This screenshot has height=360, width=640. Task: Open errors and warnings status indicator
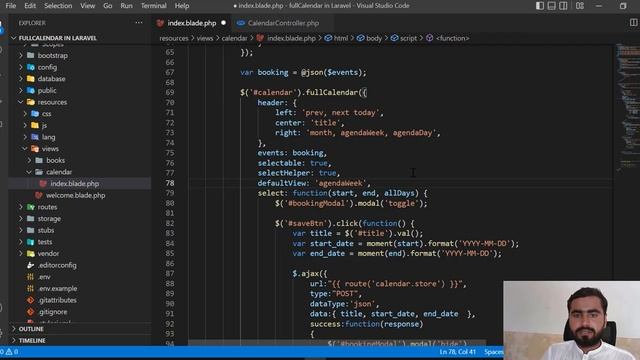10,352
